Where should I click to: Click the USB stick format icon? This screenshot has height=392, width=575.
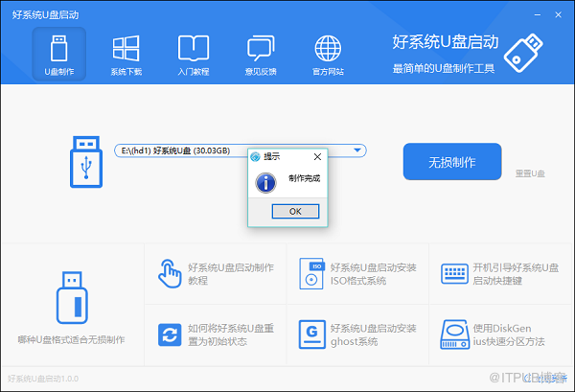coord(72,298)
